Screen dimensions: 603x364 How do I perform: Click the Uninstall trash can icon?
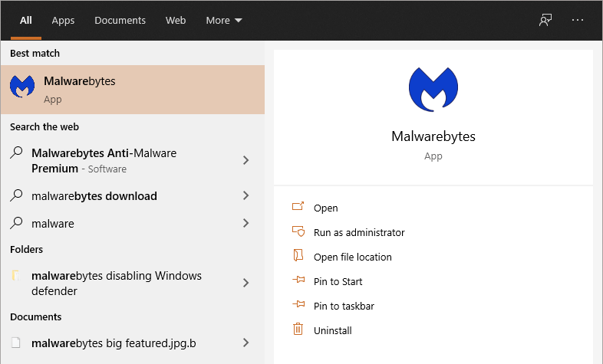click(x=298, y=329)
